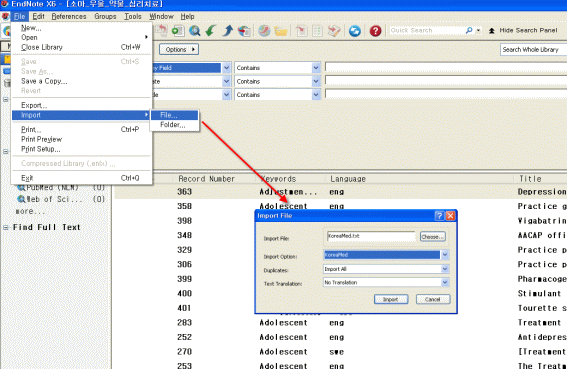Image resolution: width=567 pixels, height=373 pixels.
Task: Click the Return to Word Processor icon
Action: tap(334, 31)
